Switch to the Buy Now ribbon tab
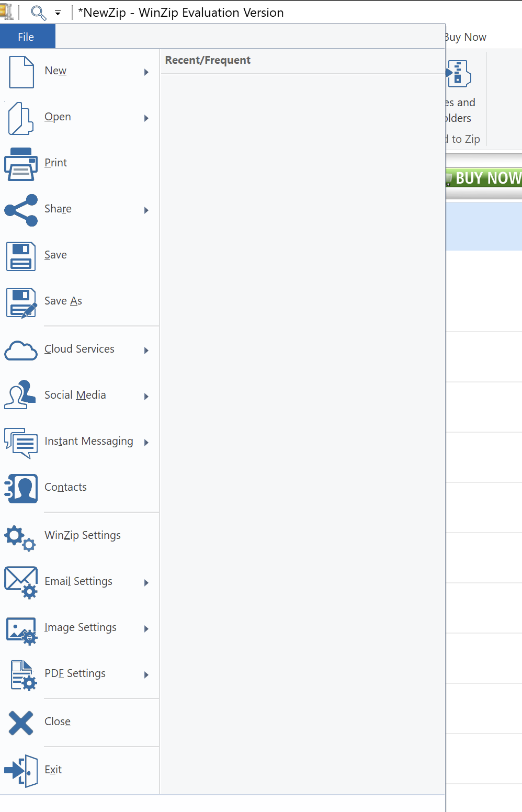522x812 pixels. click(x=466, y=37)
